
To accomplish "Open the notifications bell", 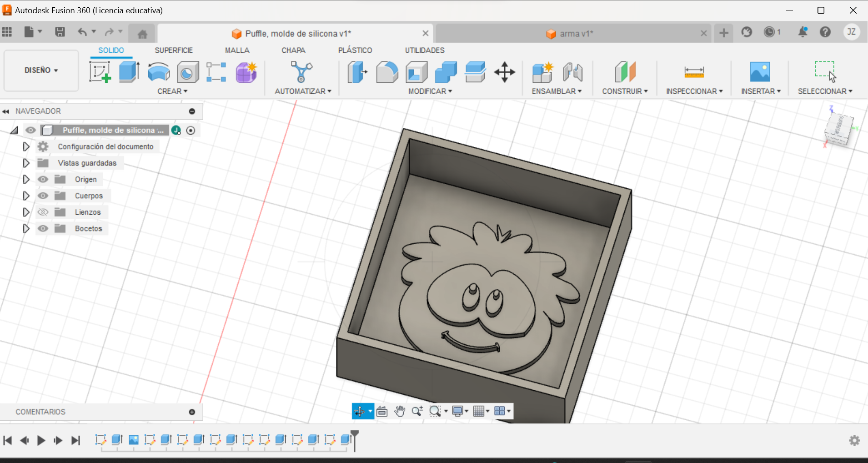I will click(x=803, y=32).
